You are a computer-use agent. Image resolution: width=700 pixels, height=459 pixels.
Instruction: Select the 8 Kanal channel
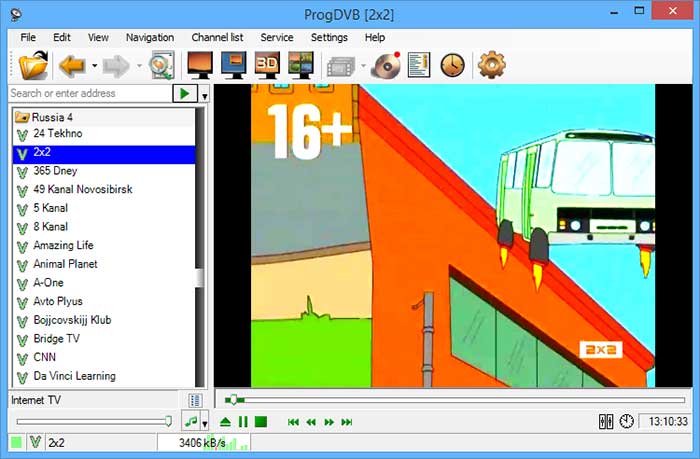(104, 227)
